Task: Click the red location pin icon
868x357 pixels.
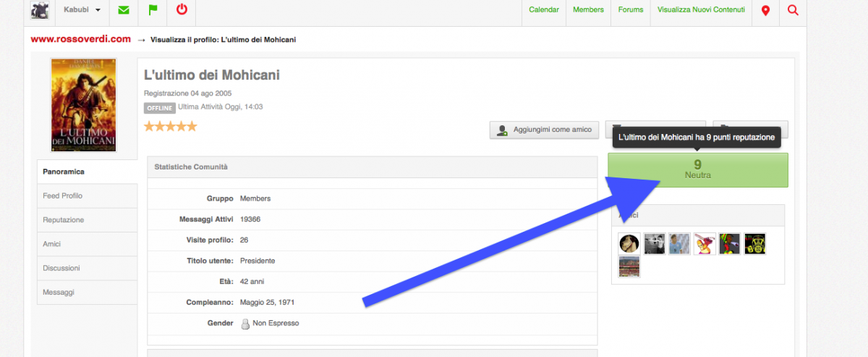Action: 765,10
